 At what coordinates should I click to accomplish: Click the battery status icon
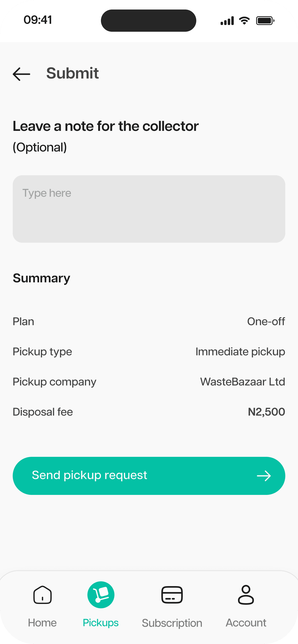pos(265,20)
